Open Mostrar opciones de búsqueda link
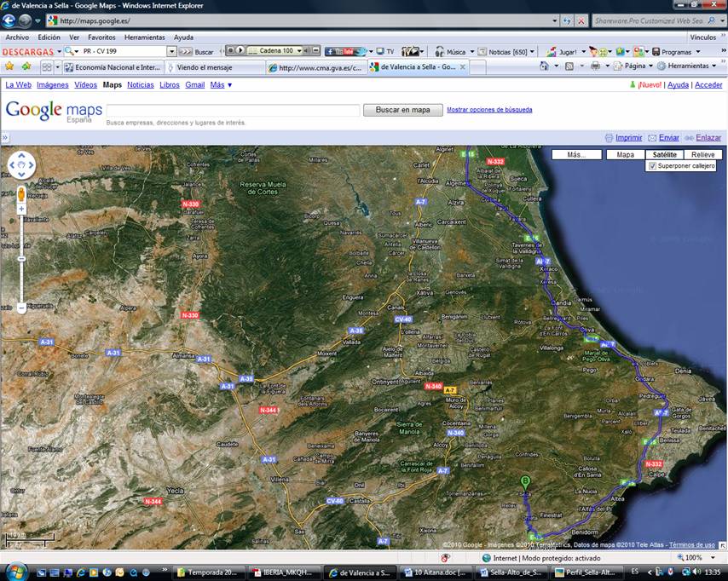Viewport: 728px width, 581px height. coord(489,110)
